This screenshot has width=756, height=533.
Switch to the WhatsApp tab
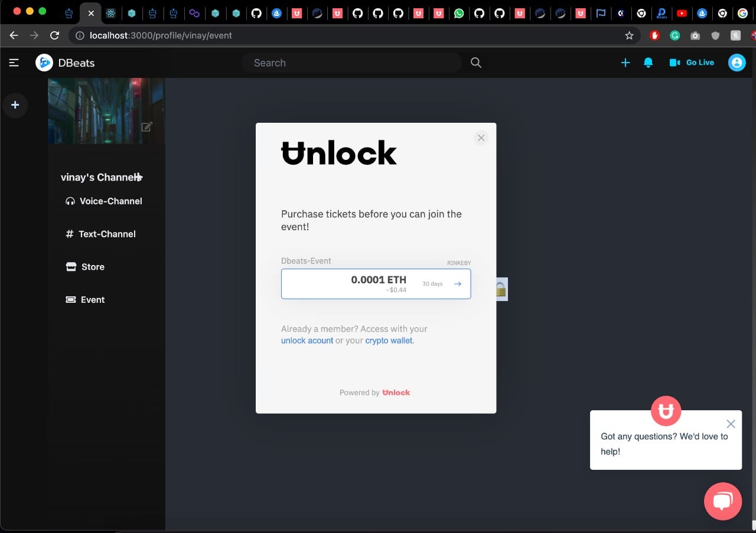click(x=459, y=13)
